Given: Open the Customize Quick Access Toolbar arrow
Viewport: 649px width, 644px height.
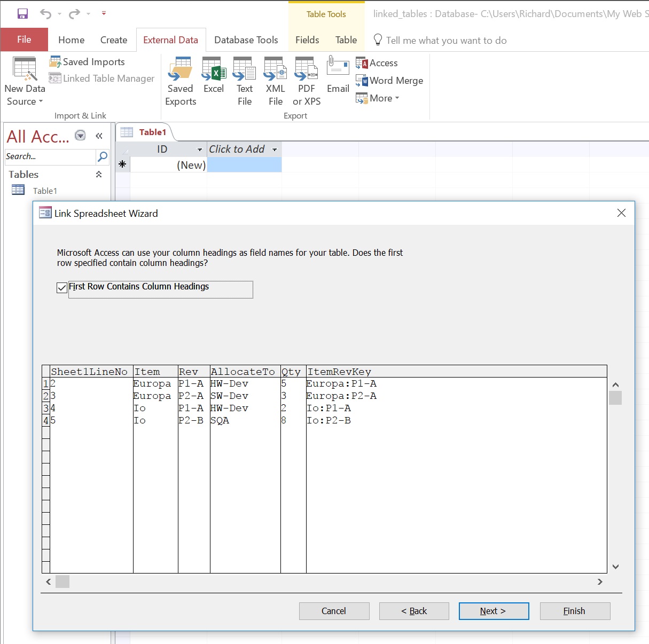Looking at the screenshot, I should pos(104,13).
